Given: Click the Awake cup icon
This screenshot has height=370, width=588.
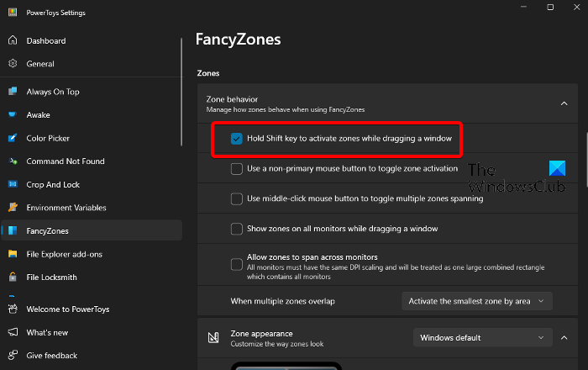Looking at the screenshot, I should (x=13, y=114).
